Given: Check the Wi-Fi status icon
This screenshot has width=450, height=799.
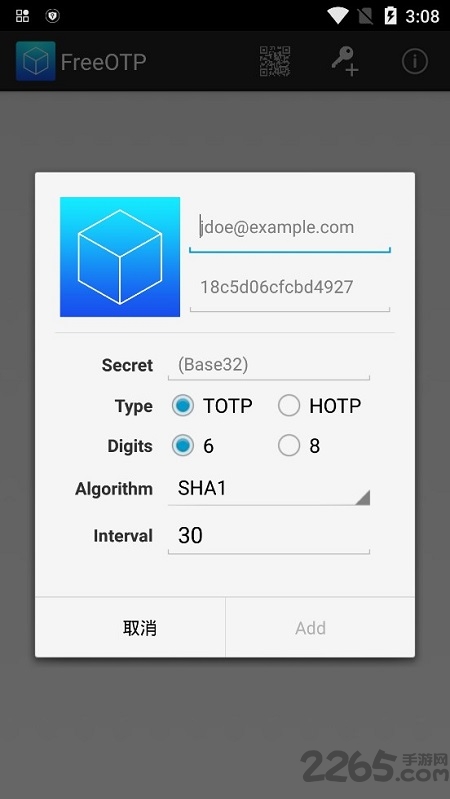Looking at the screenshot, I should point(338,16).
